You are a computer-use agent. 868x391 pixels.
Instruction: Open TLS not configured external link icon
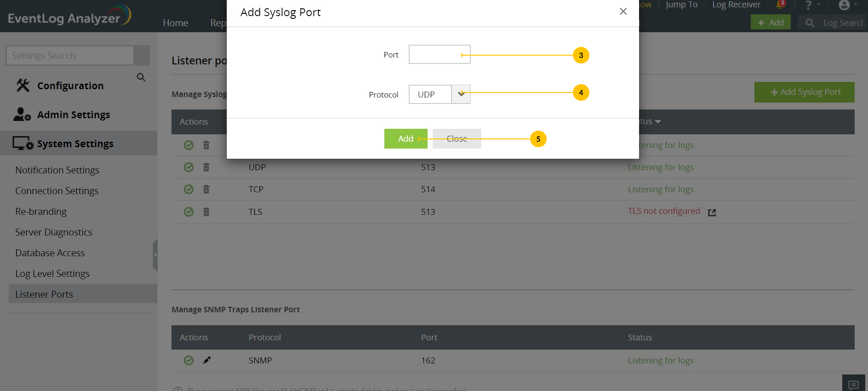coord(712,212)
